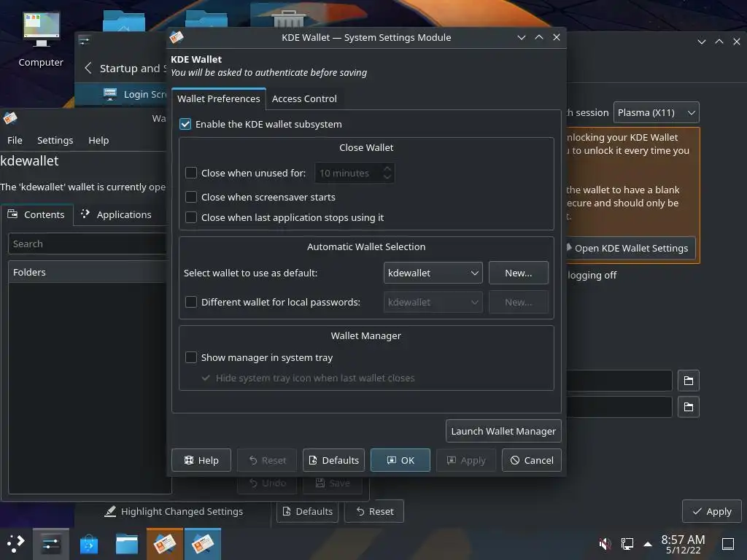Open the default wallet kdewallet dropdown
Image resolution: width=747 pixels, height=560 pixels.
click(433, 273)
